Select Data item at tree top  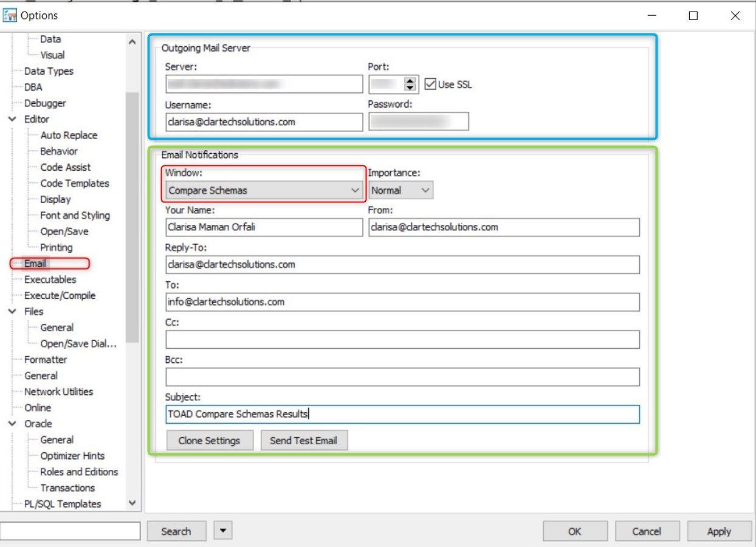[x=50, y=39]
